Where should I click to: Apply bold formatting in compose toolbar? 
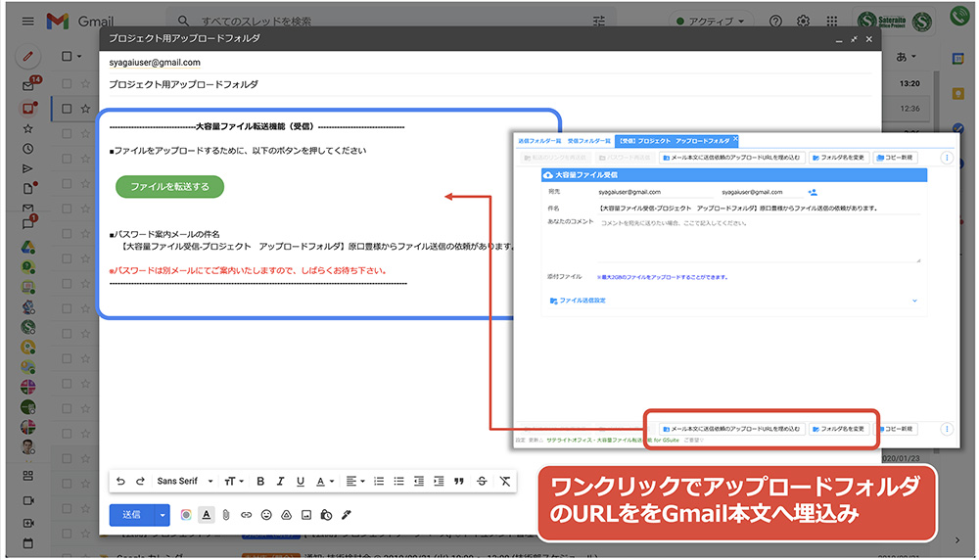click(259, 481)
